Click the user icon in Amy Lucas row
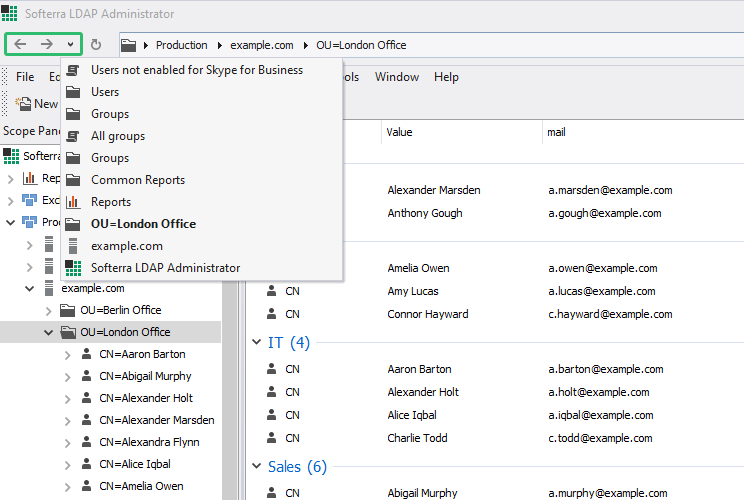This screenshot has height=500, width=744. pyautogui.click(x=271, y=291)
